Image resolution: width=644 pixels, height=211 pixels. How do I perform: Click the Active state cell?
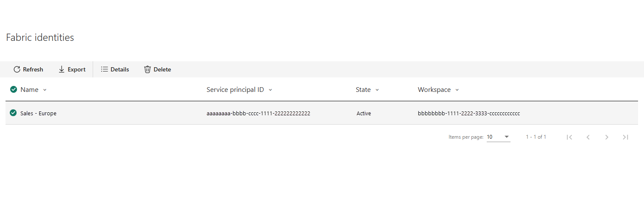[x=364, y=114]
